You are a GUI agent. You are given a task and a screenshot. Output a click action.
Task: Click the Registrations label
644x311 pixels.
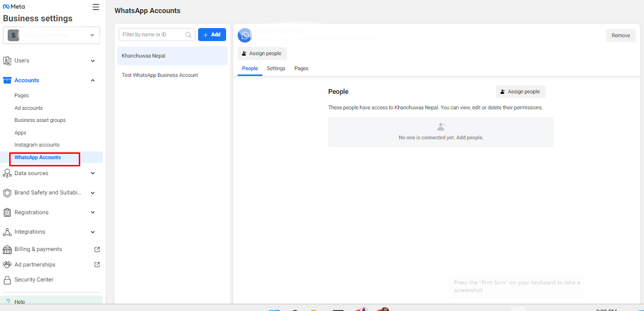[x=31, y=212]
